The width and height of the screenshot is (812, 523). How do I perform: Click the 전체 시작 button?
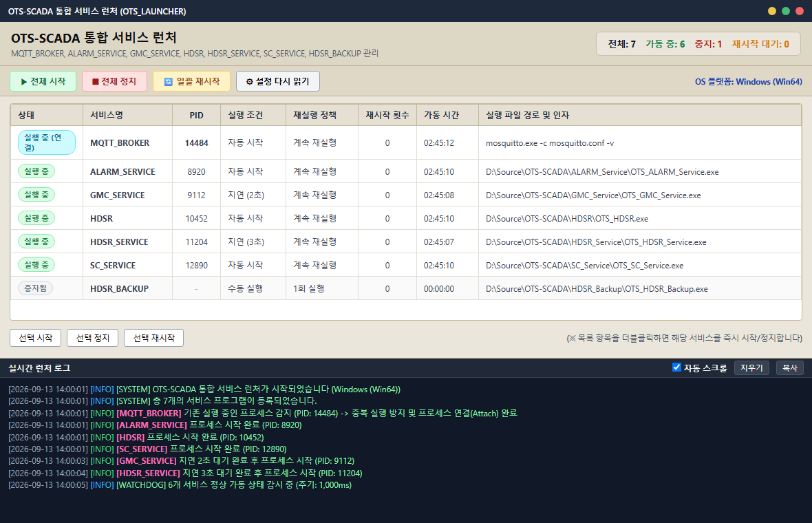43,81
